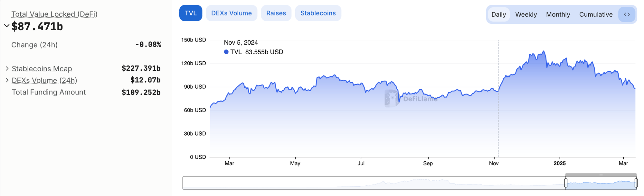This screenshot has width=644, height=196.
Task: Click the Stablecoins Mcap label
Action: pyautogui.click(x=42, y=69)
